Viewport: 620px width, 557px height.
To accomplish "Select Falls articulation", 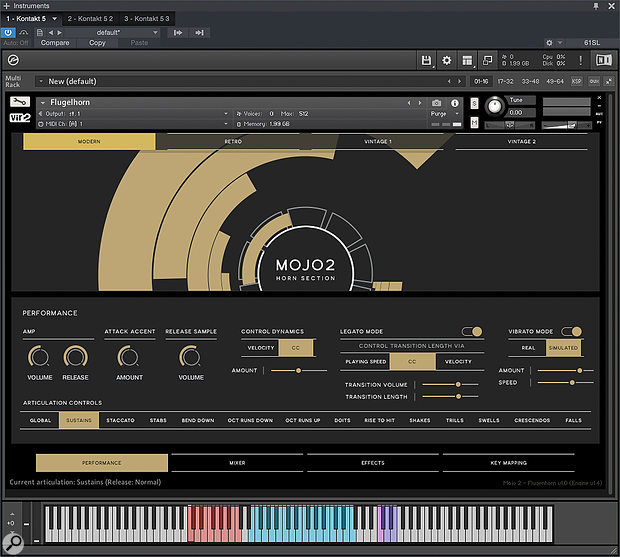I will point(573,420).
